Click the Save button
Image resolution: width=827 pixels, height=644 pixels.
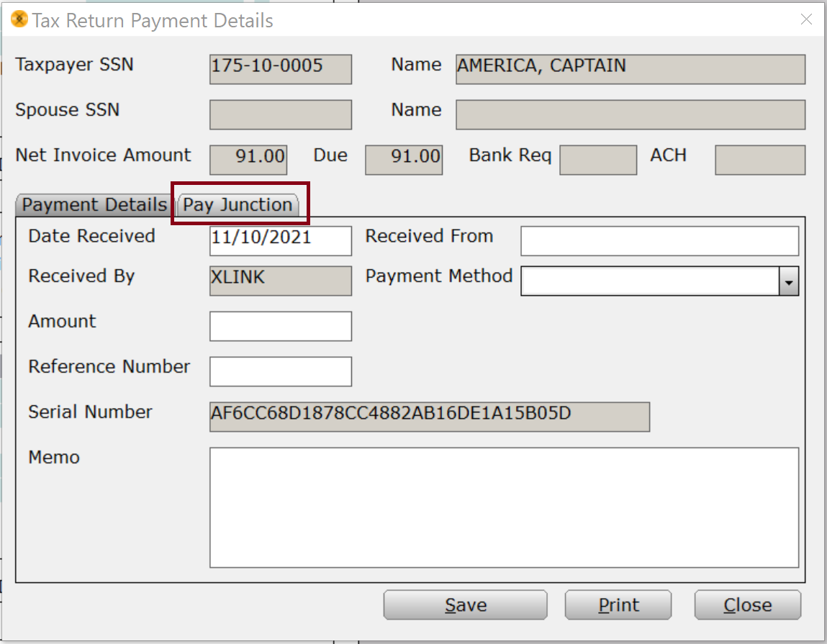[465, 605]
